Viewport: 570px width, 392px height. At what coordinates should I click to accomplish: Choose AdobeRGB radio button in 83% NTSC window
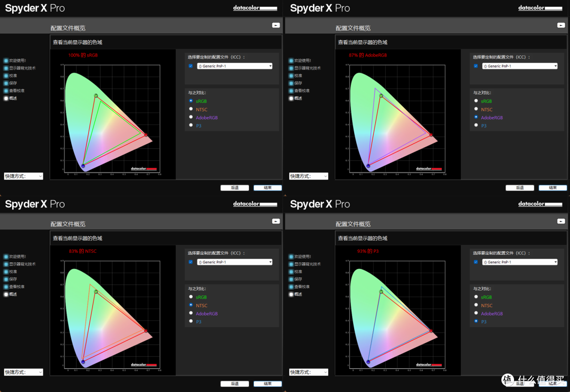pyautogui.click(x=191, y=313)
